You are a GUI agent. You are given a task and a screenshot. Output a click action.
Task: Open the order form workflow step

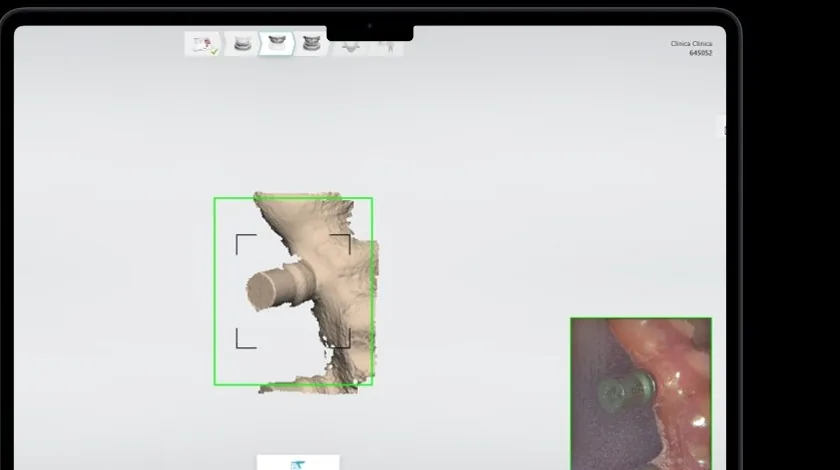[203, 44]
